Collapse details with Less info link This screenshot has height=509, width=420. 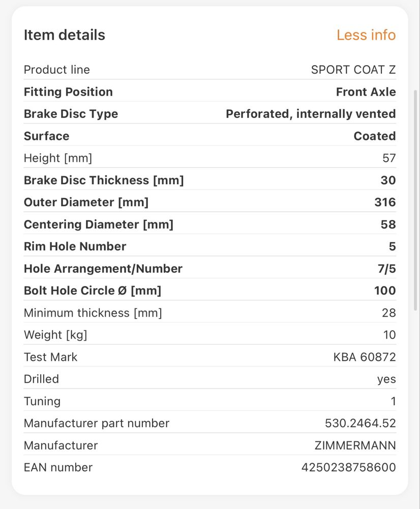tap(366, 35)
